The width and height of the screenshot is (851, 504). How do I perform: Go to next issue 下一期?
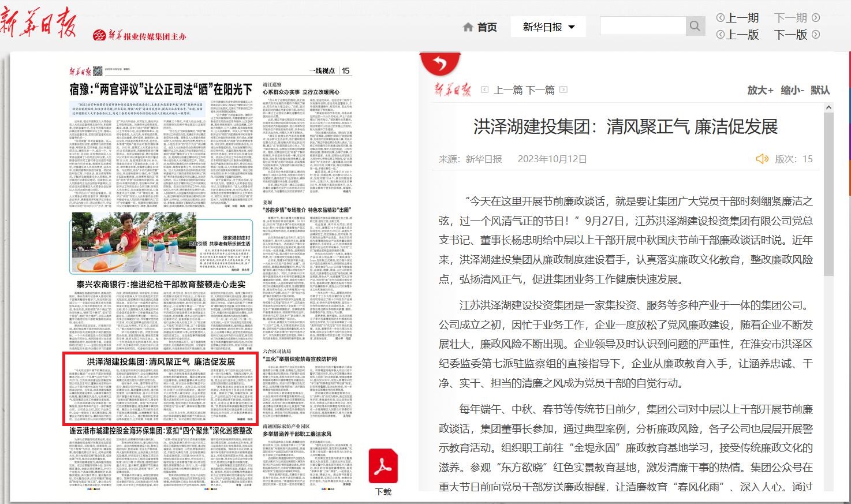pos(790,18)
